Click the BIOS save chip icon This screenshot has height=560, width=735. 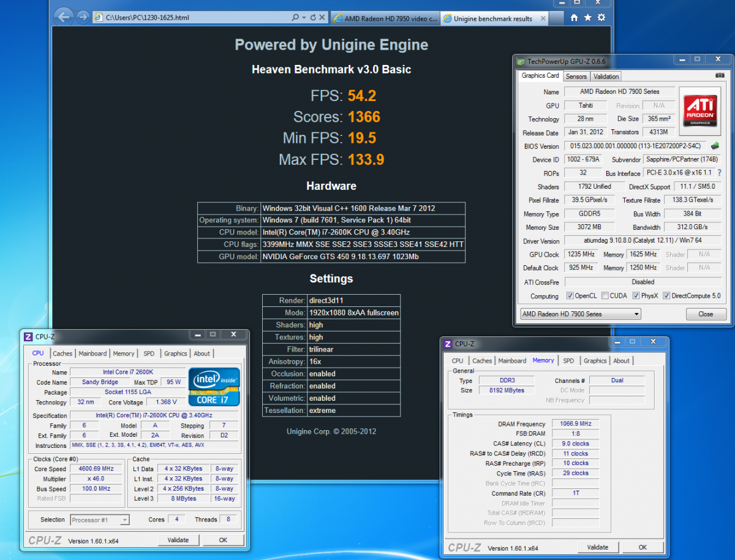pyautogui.click(x=714, y=146)
